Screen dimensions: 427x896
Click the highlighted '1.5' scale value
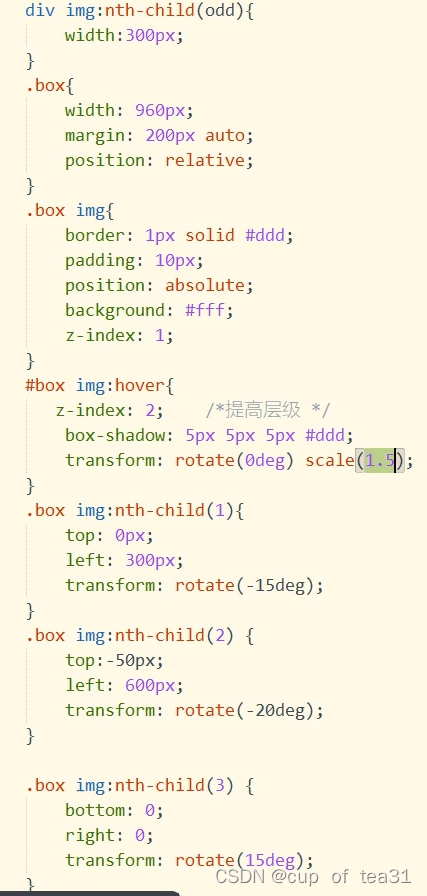click(x=380, y=461)
